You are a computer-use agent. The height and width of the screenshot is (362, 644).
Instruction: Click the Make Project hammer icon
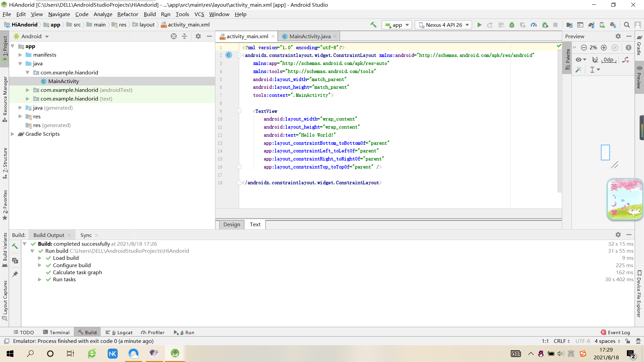(373, 25)
